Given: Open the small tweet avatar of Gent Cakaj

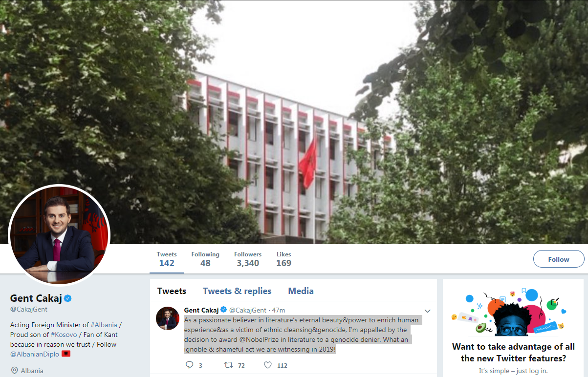Looking at the screenshot, I should [x=168, y=318].
